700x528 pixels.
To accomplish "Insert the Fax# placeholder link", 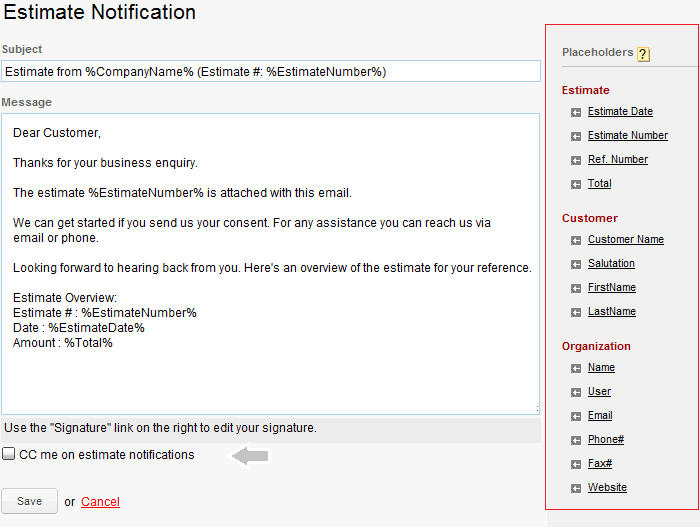I will [x=600, y=464].
